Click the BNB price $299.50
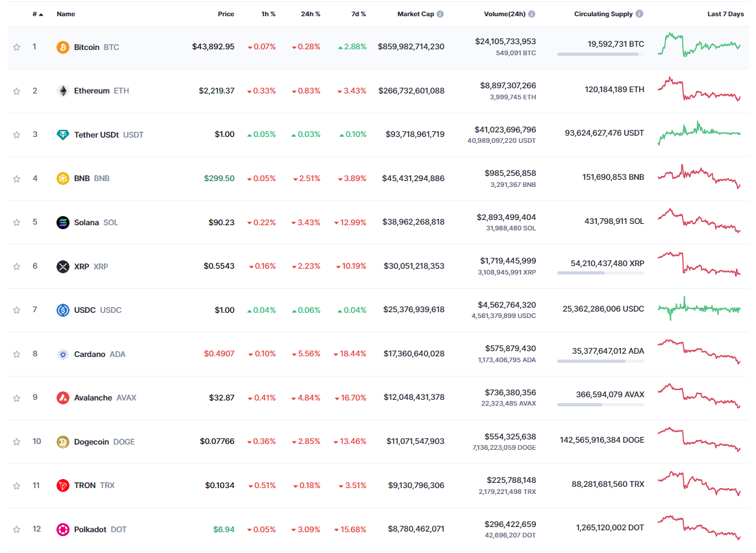The image size is (756, 553). point(220,178)
